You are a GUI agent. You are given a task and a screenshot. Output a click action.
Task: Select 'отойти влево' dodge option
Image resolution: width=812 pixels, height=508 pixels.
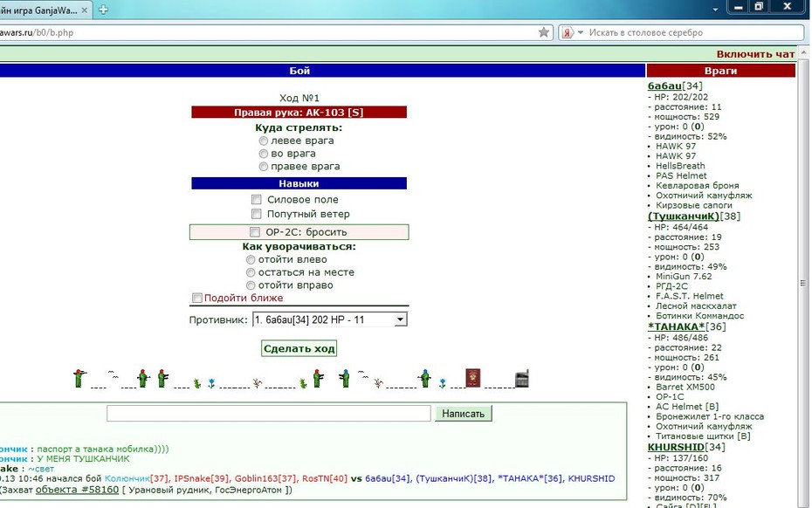pos(251,259)
